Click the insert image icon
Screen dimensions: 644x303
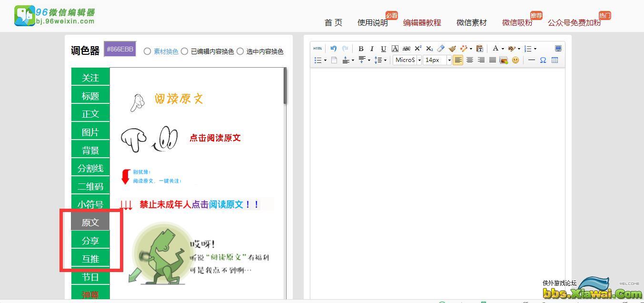[504, 60]
